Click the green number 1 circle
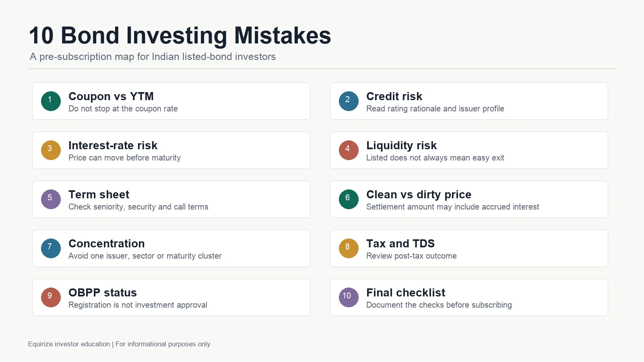644x362 pixels. point(51,101)
